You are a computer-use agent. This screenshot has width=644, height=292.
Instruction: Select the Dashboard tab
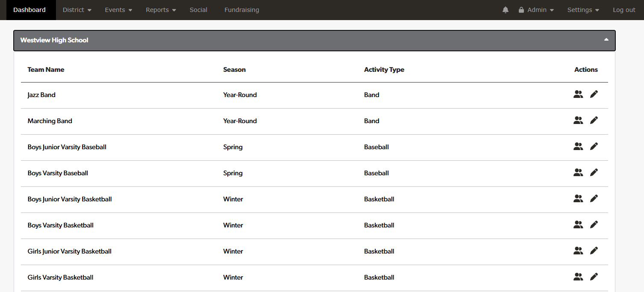tap(29, 10)
